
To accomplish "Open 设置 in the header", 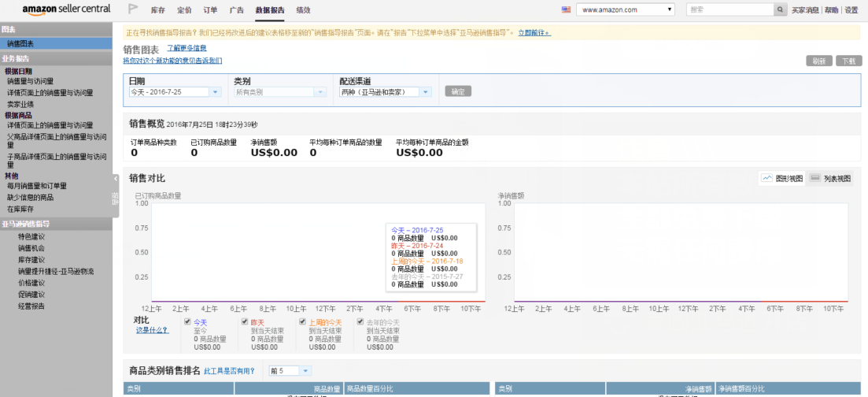I will coord(851,10).
